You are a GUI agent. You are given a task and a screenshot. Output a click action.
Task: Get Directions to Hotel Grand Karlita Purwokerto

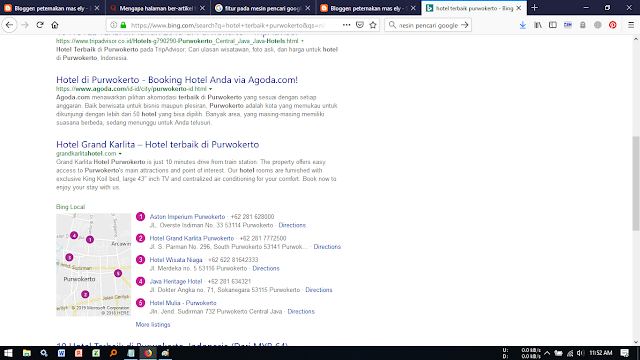tap(327, 247)
